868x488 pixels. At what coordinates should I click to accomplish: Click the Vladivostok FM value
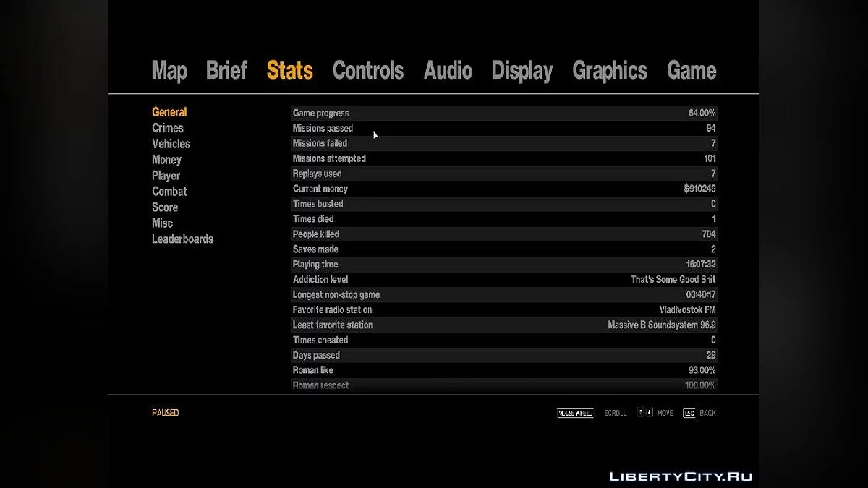[x=687, y=310]
